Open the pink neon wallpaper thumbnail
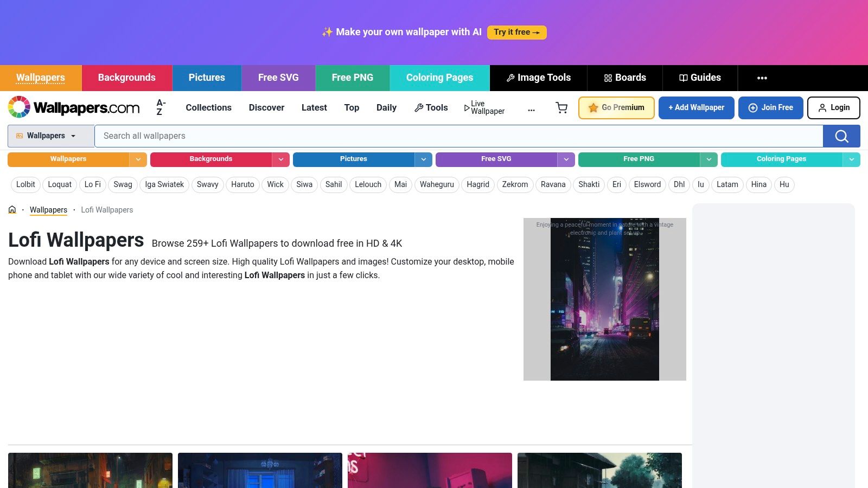 click(x=430, y=470)
